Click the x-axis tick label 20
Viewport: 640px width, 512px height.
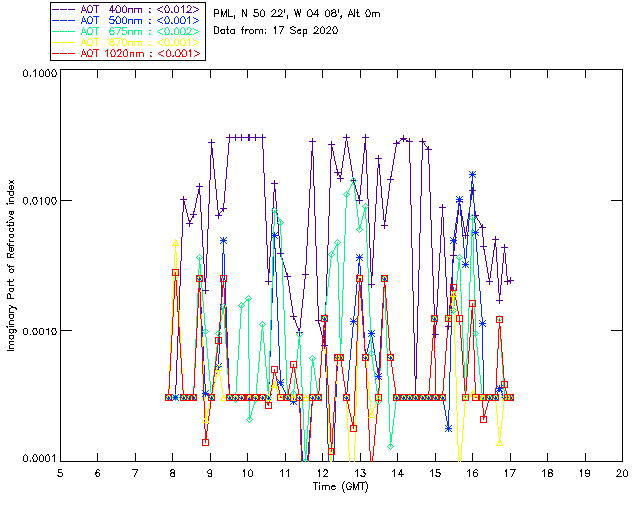coord(622,473)
